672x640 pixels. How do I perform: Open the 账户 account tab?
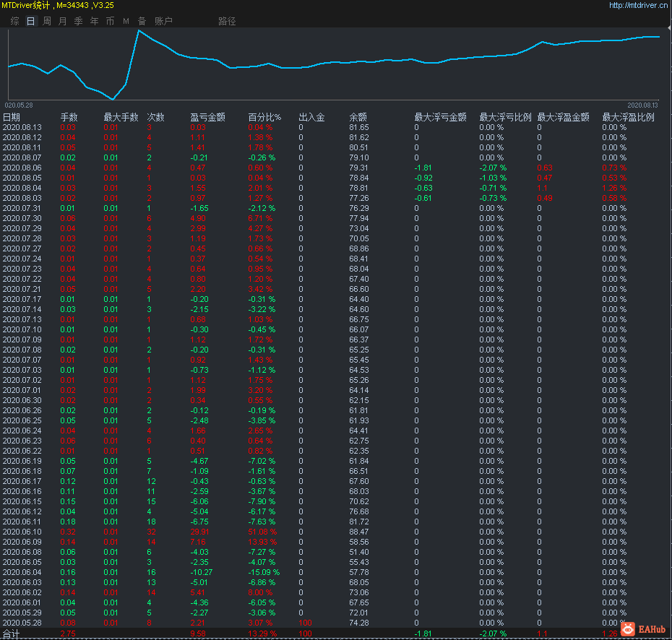163,21
